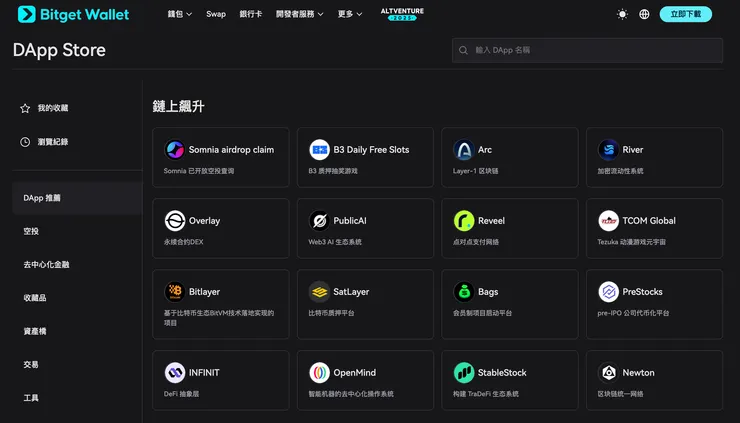
Task: Open the Bitlayer app icon
Action: click(175, 292)
